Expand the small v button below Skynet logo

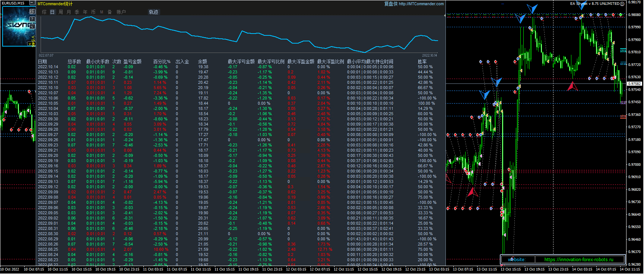[x=29, y=44]
